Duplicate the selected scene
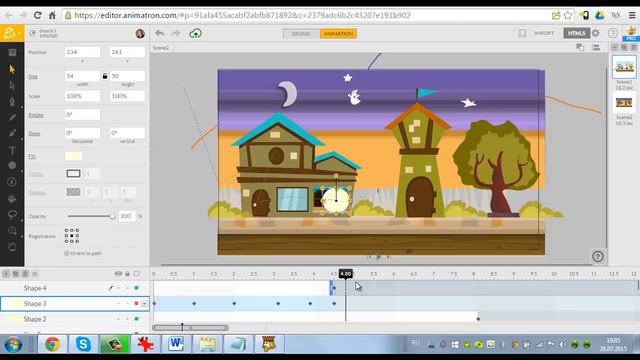 click(x=624, y=47)
